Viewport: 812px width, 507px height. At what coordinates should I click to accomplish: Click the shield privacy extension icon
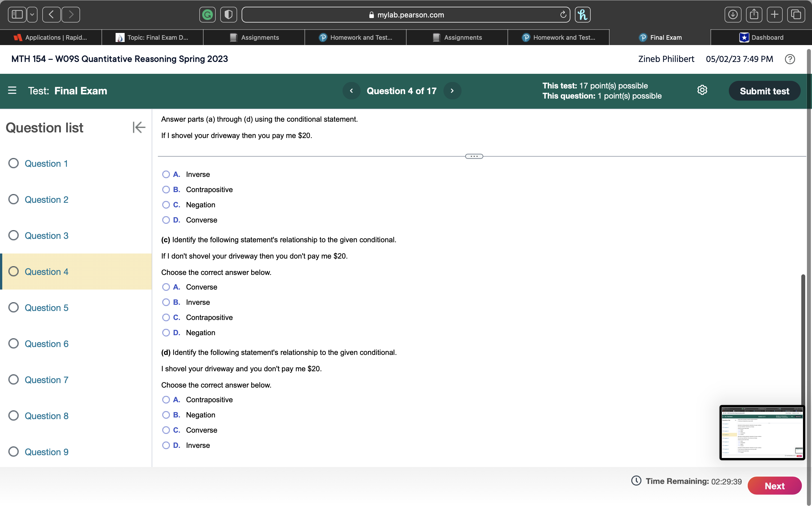click(x=228, y=14)
